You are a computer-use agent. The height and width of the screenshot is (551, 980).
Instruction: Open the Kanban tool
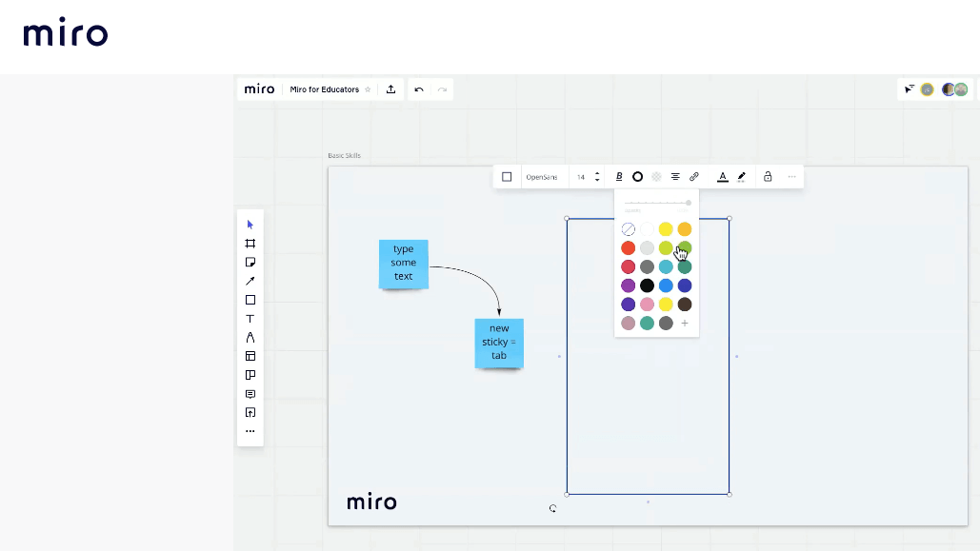coord(250,375)
